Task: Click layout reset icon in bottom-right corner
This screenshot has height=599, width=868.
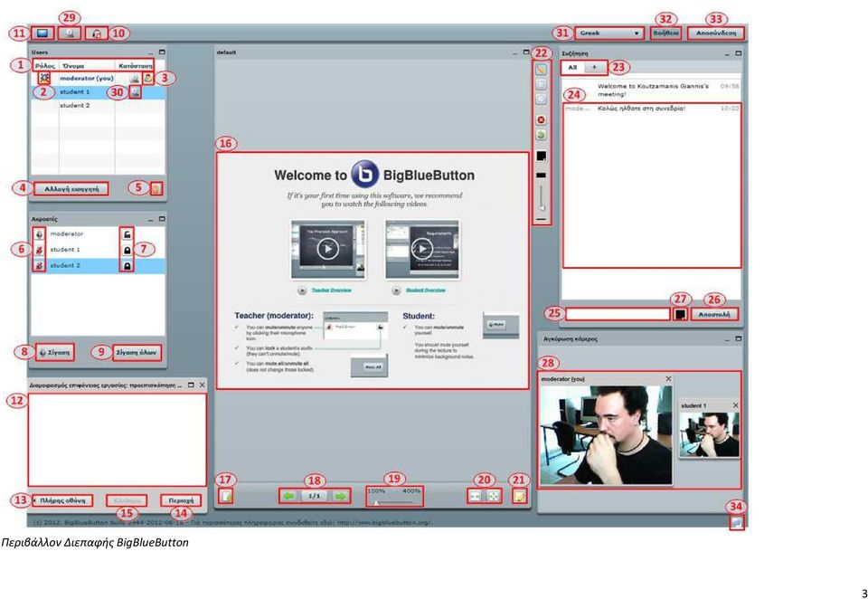Action: (x=736, y=522)
